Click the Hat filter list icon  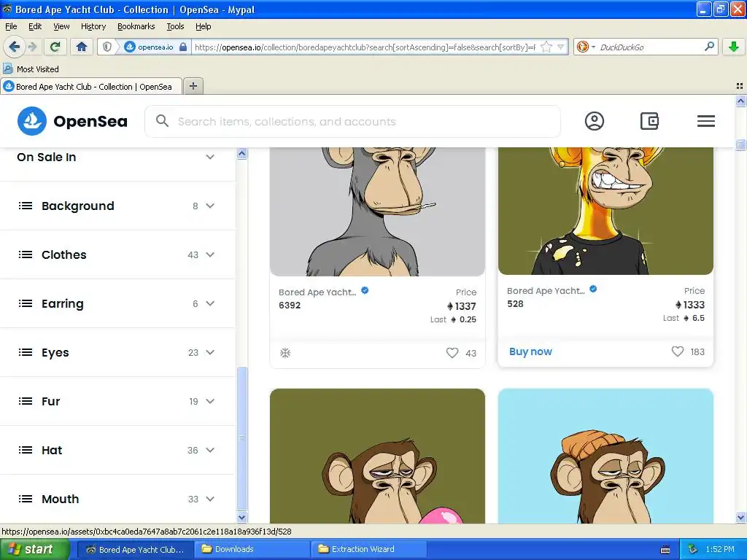pyautogui.click(x=26, y=450)
